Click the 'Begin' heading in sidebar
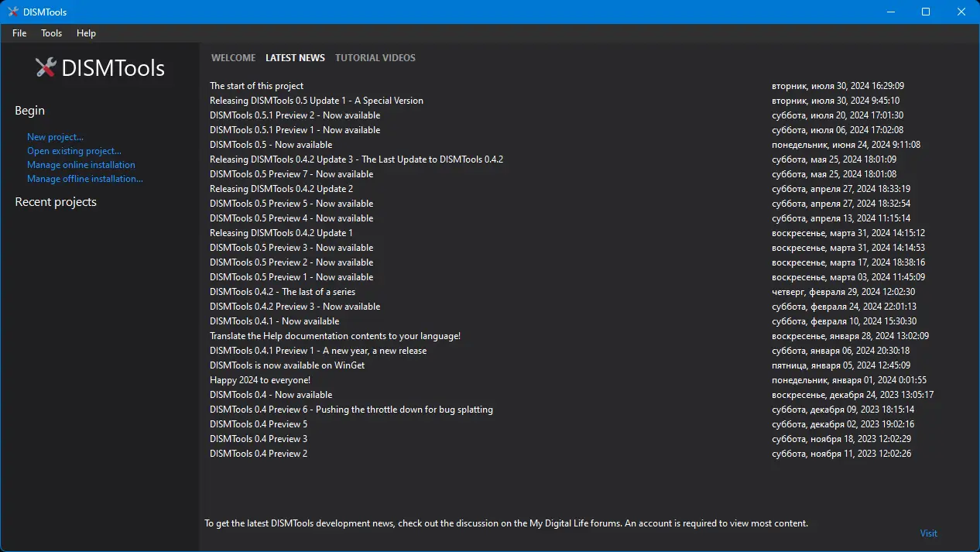 30,111
